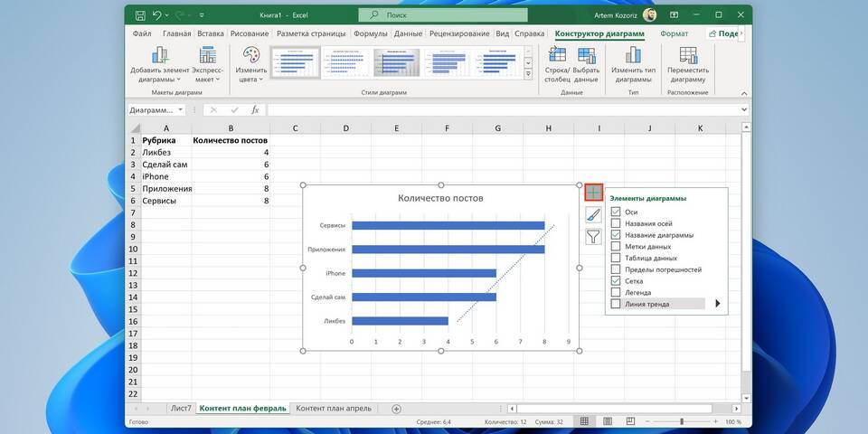Click the Switch Row/Column icon
The height and width of the screenshot is (434, 868).
(557, 55)
